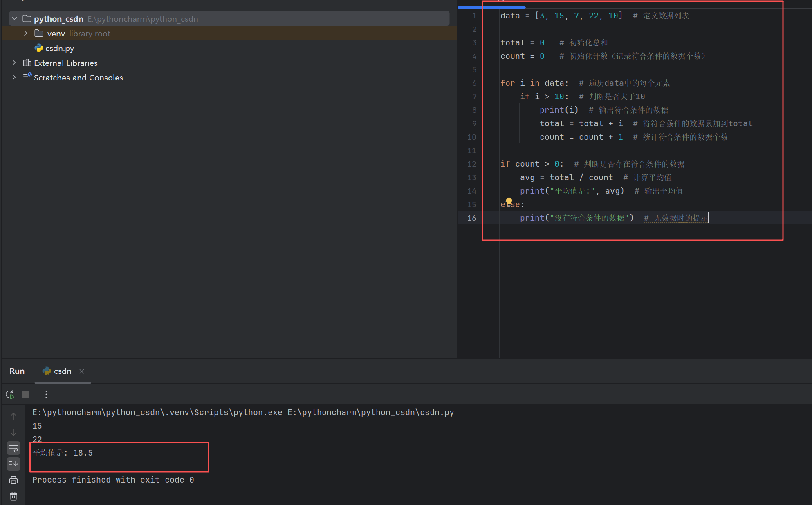812x505 pixels.
Task: Open csdn.py in the project tree
Action: click(59, 48)
